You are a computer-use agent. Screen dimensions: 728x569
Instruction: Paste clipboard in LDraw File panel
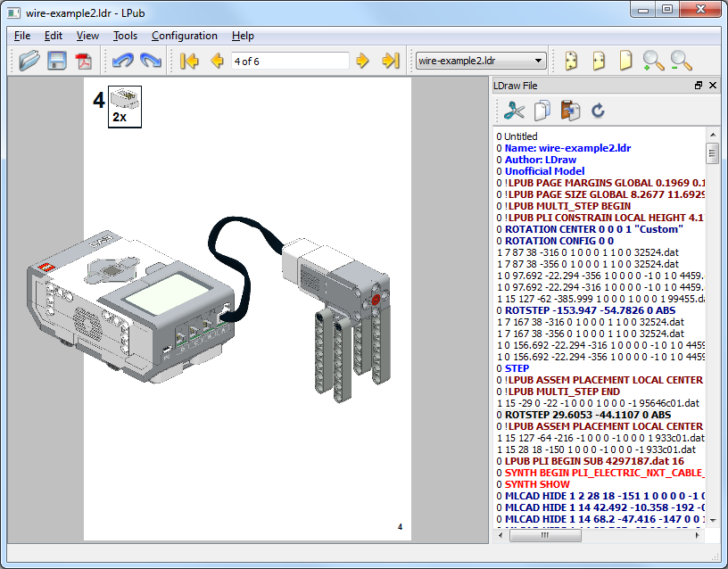570,111
